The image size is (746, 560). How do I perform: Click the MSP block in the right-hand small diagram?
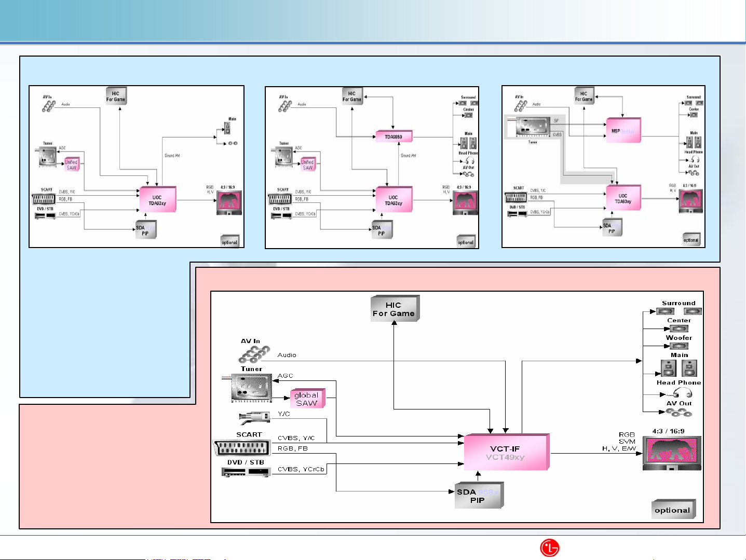(623, 130)
